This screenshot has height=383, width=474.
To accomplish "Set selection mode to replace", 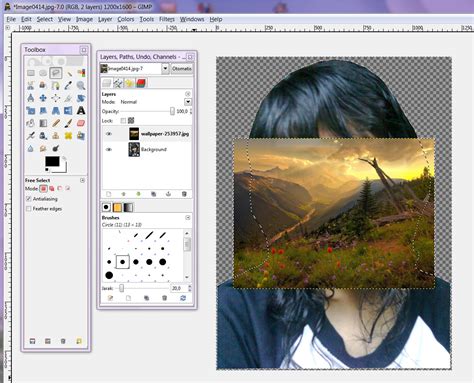I will click(x=43, y=189).
